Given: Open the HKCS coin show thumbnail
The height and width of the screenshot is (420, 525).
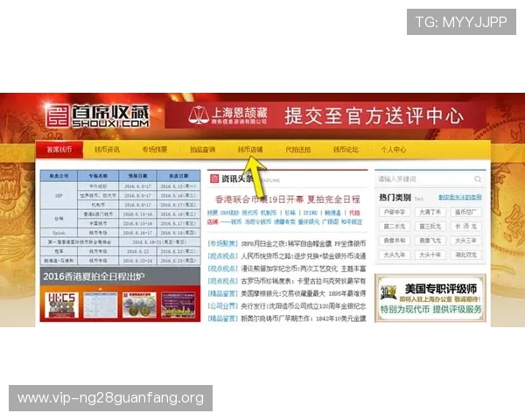Looking at the screenshot, I should click(x=61, y=305).
